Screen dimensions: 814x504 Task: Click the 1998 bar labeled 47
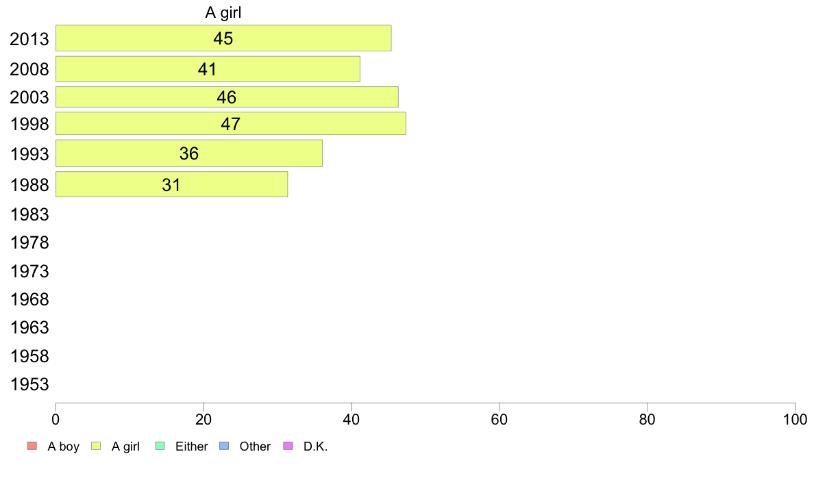click(230, 124)
